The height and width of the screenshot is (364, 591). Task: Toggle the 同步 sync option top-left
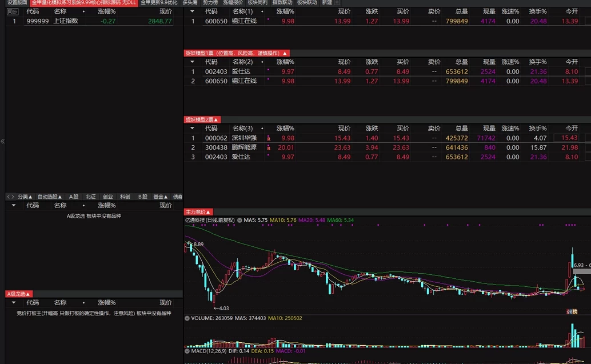point(12,13)
